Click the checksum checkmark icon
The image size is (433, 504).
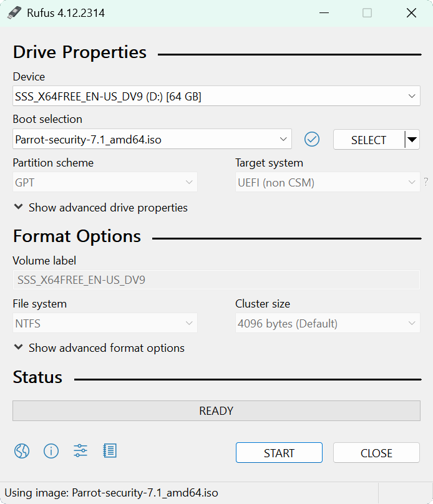[x=312, y=140]
